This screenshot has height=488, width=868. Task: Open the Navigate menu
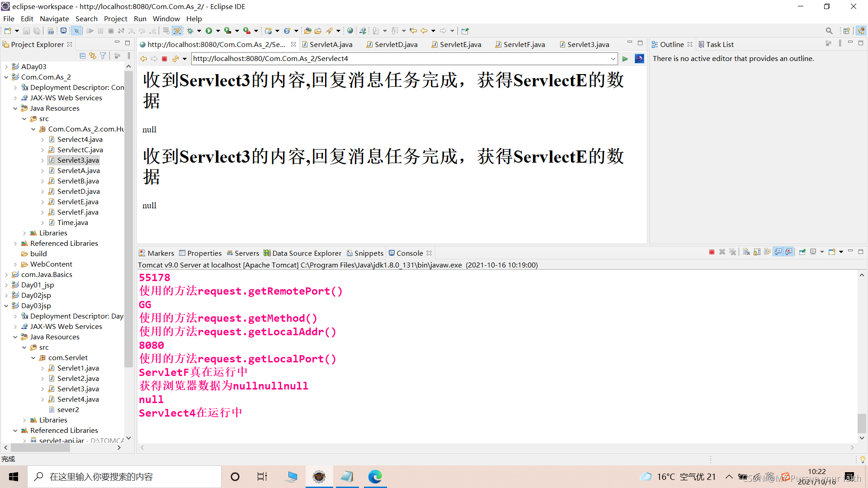point(54,19)
